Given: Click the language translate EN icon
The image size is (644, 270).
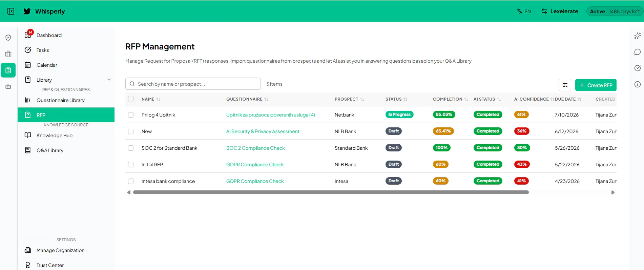Looking at the screenshot, I should point(520,11).
